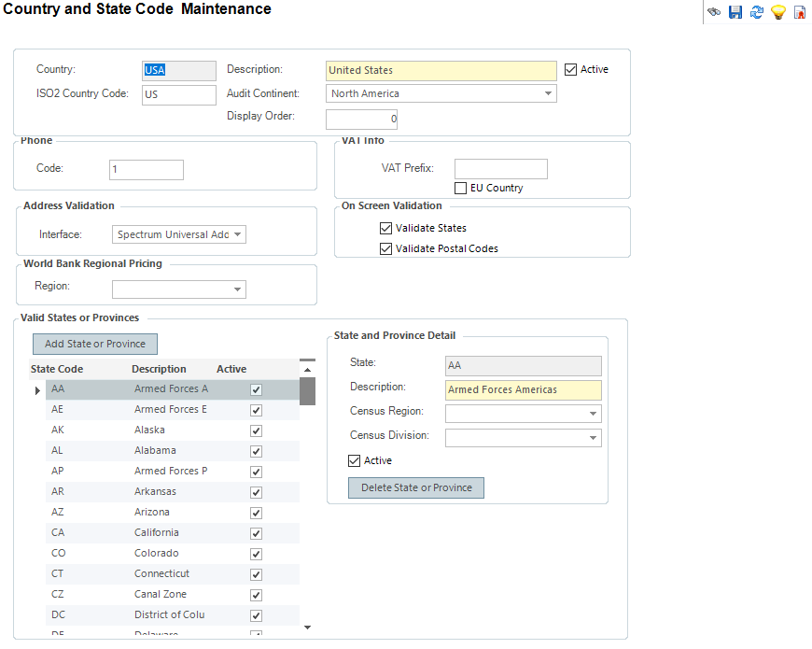Enable the EU Country checkbox
Viewport: 812px width, 649px height.
[460, 188]
